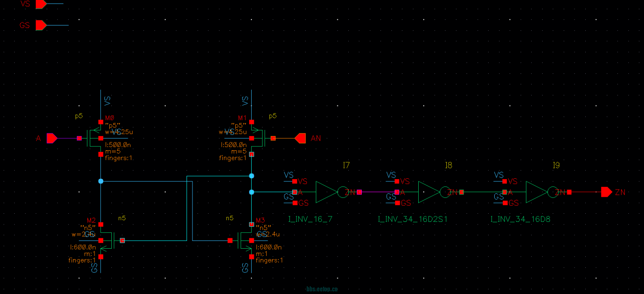Select the red VS pin symbol at top
644x294 pixels.
point(41,4)
